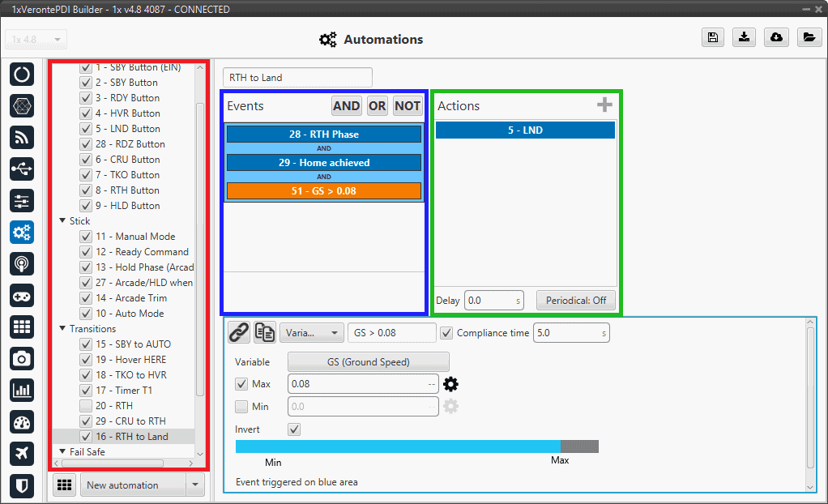Toggle the Invert checkbox
This screenshot has width=828, height=504.
click(294, 429)
